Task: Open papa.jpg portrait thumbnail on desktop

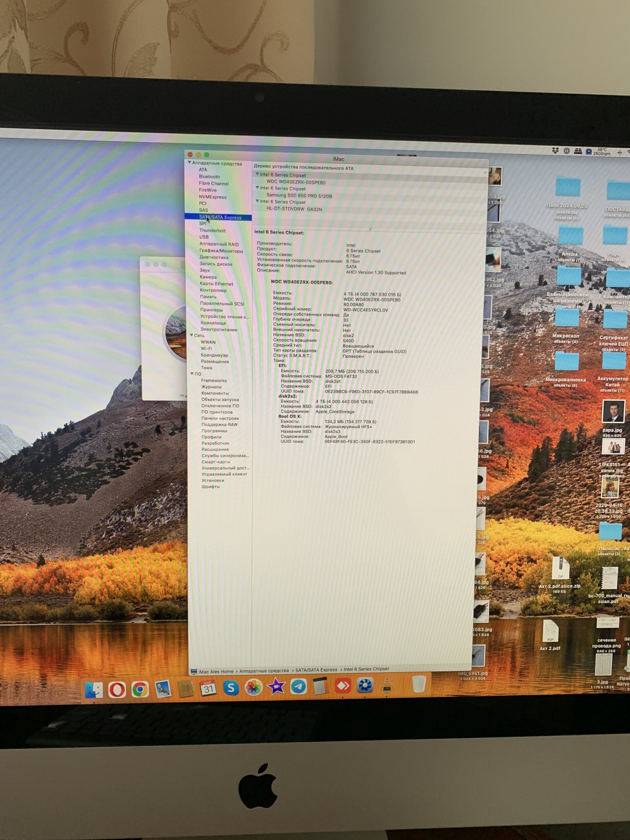Action: click(x=613, y=411)
